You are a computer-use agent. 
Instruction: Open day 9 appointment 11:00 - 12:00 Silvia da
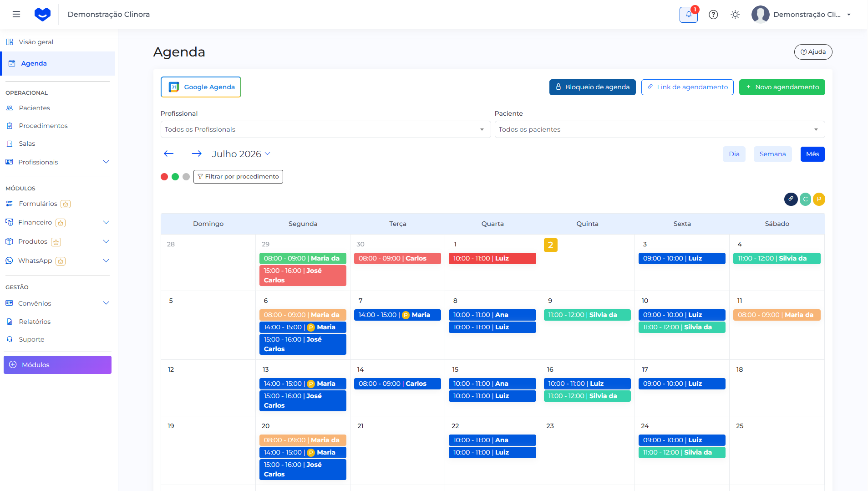pyautogui.click(x=587, y=315)
